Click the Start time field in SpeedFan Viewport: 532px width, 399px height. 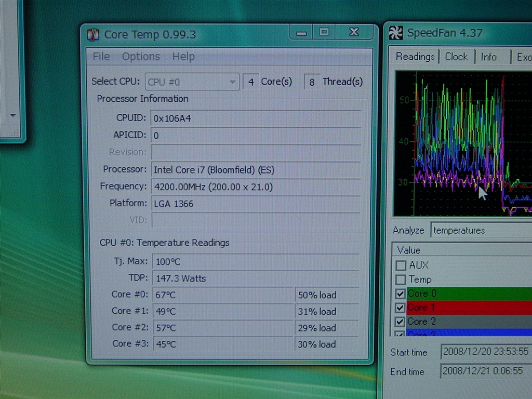click(486, 352)
